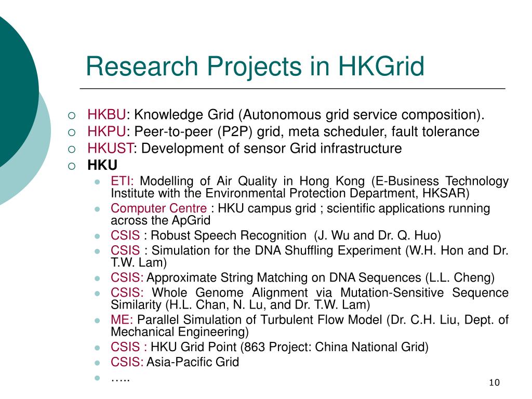Click the hollow bullet beside HKPU
This screenshot has height=399, width=532.
(72, 132)
